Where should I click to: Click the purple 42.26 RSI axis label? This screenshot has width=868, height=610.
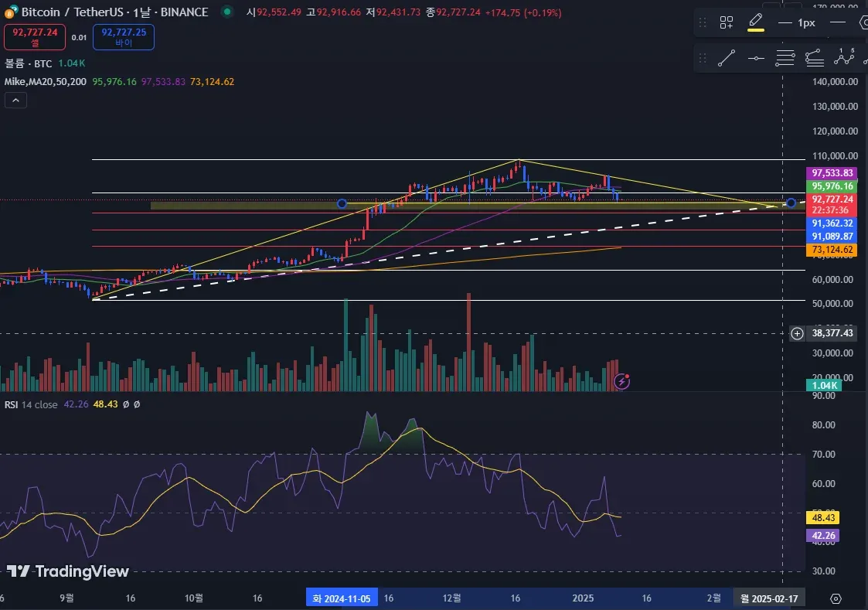click(823, 535)
